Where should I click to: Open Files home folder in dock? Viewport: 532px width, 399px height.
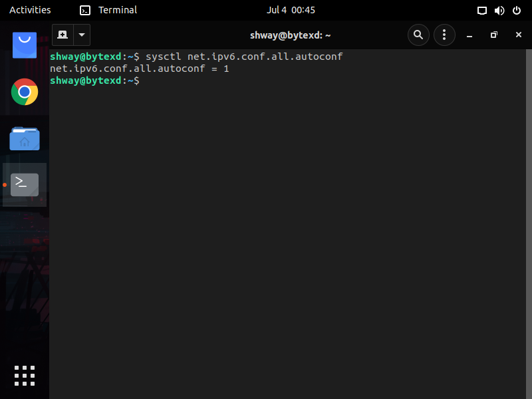[25, 138]
